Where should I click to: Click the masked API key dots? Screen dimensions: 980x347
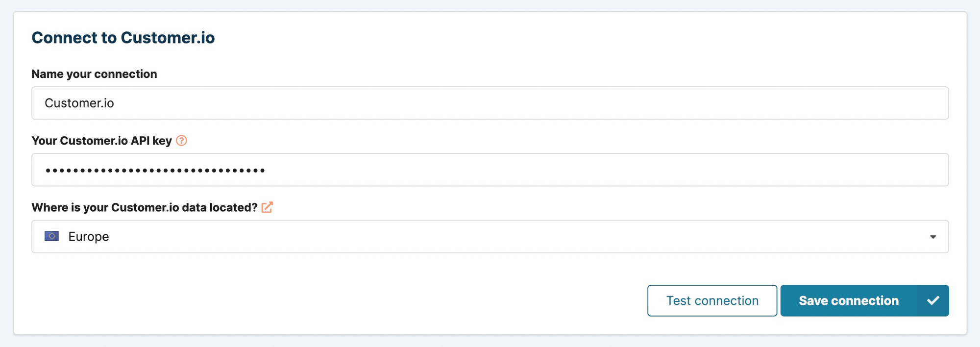coord(155,171)
